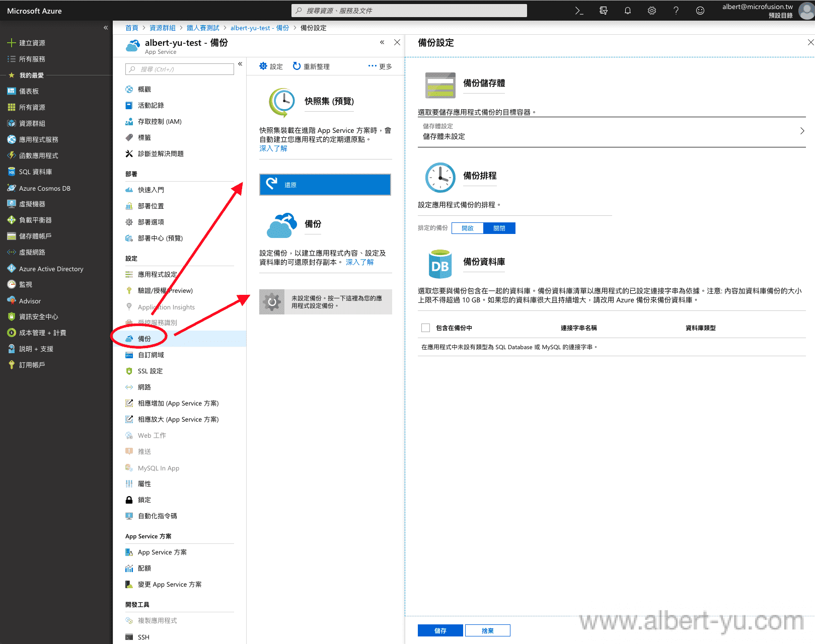The width and height of the screenshot is (815, 644).
Task: Save backup settings with 儲存 button
Action: 440,630
